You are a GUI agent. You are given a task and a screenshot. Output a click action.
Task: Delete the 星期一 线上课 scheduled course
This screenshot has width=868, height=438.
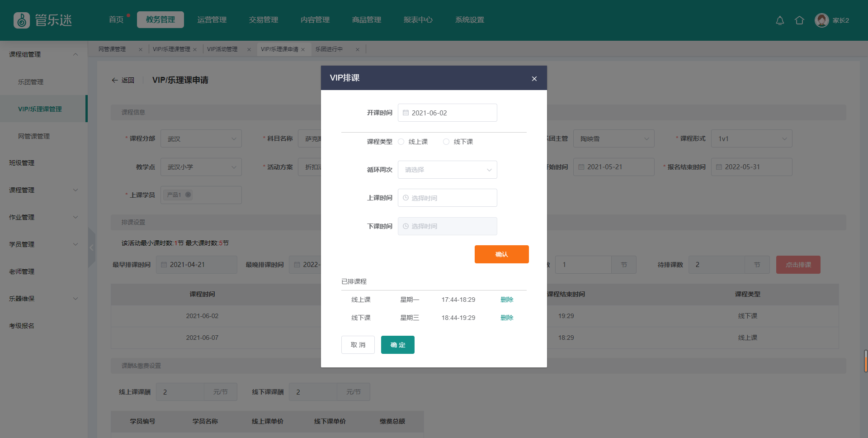pos(507,300)
